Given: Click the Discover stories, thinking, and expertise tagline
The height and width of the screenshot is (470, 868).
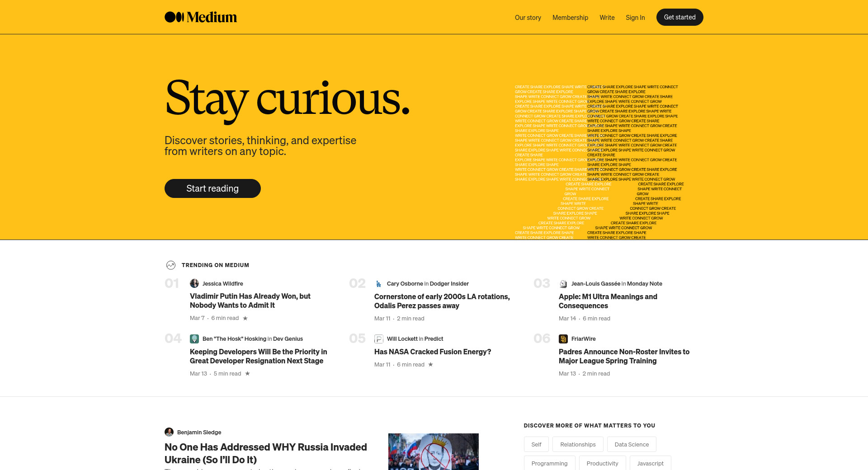Looking at the screenshot, I should [260, 146].
